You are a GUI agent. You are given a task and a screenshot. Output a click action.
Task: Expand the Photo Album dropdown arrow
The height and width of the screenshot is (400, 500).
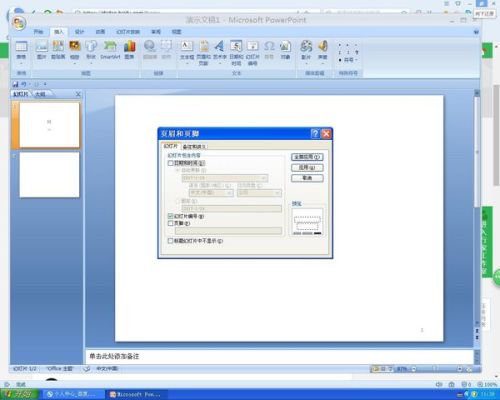click(75, 63)
